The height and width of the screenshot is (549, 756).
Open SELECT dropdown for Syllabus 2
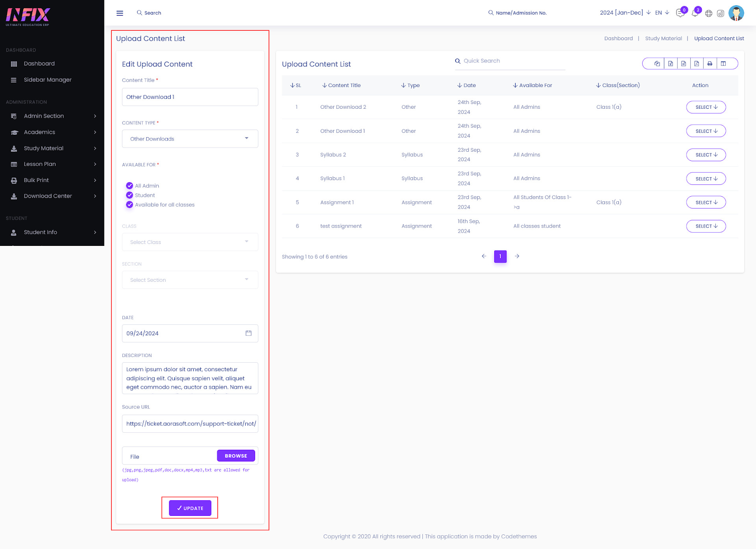(x=706, y=155)
